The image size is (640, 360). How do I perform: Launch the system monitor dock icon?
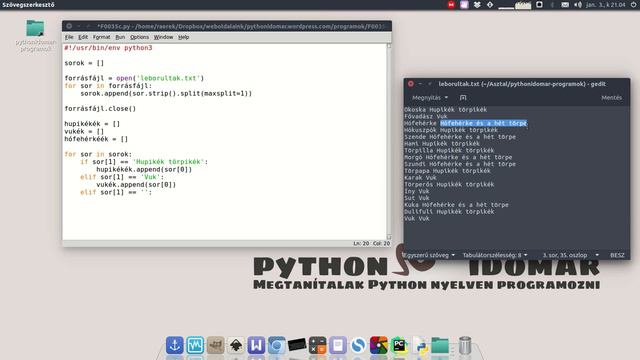pyautogui.click(x=195, y=345)
